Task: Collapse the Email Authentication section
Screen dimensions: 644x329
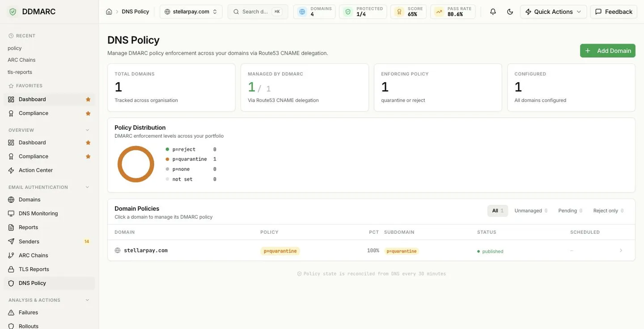Action: coord(87,187)
